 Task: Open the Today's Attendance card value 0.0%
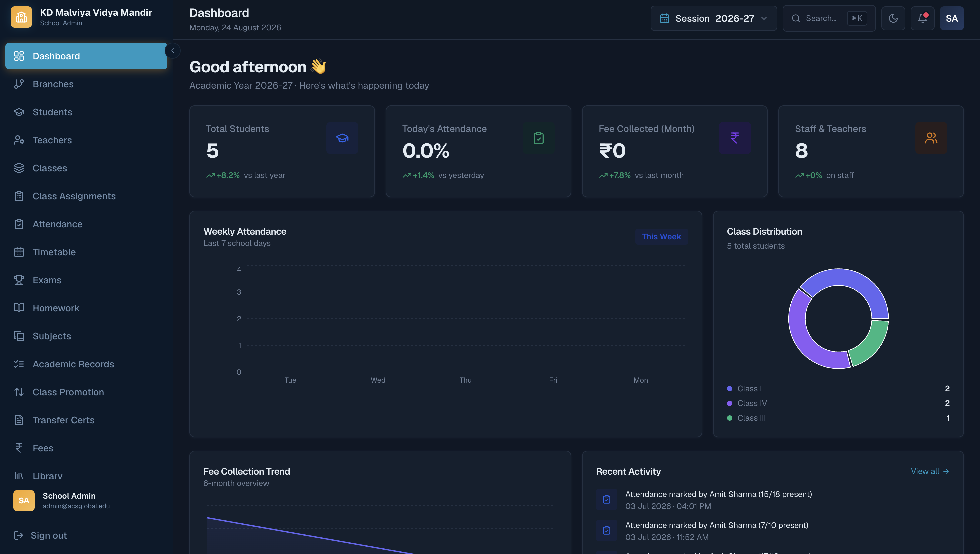point(426,151)
